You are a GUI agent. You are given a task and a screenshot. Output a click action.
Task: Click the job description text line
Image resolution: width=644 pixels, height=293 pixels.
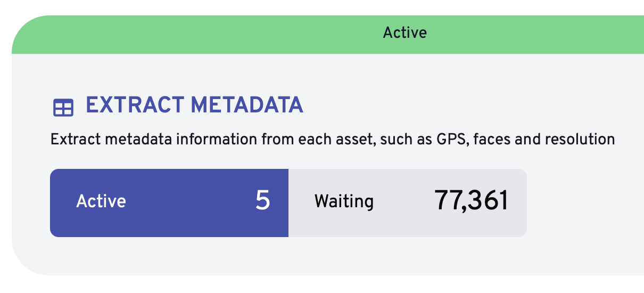tap(332, 140)
